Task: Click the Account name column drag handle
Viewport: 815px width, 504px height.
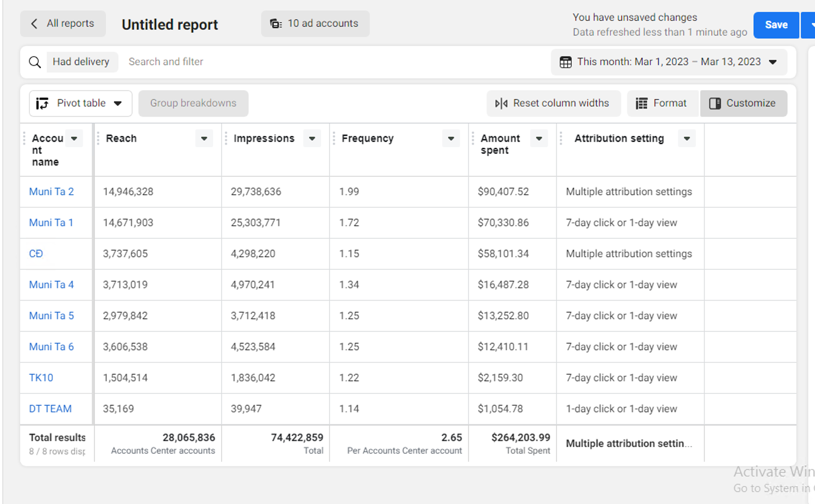Action: pos(24,139)
